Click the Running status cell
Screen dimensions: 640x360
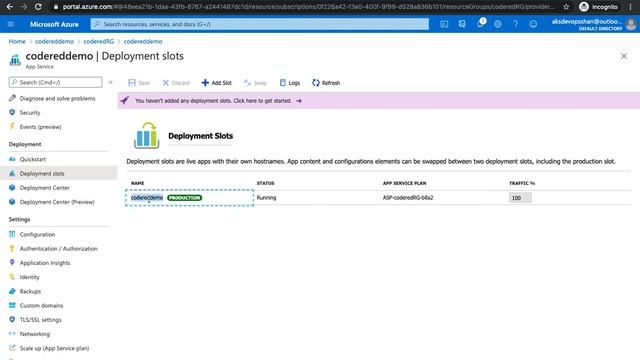pyautogui.click(x=267, y=198)
